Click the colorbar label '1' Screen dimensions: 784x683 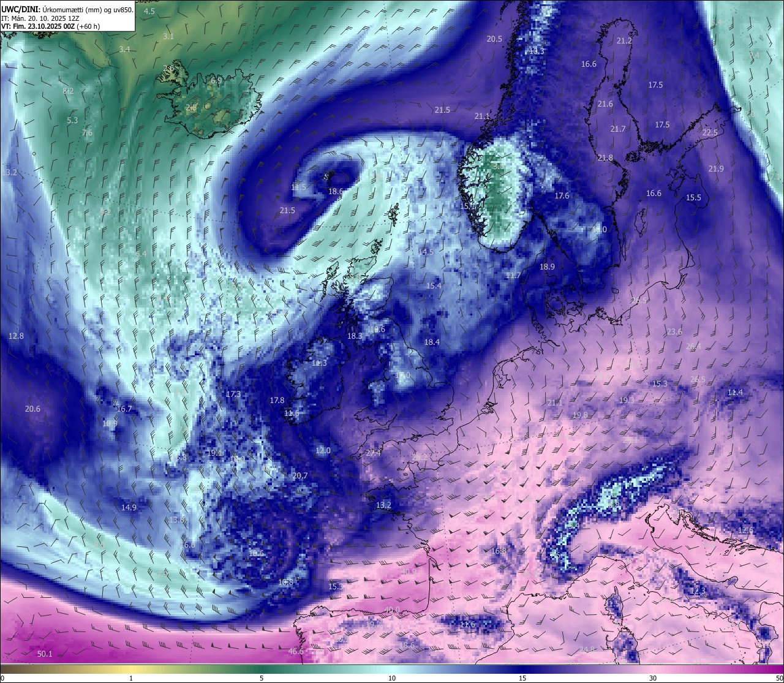[131, 678]
